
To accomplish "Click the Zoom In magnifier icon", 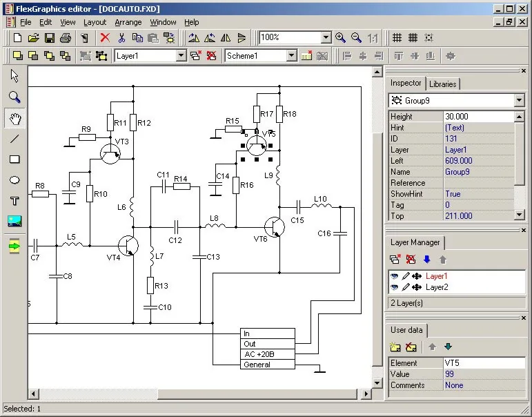I will tap(340, 37).
